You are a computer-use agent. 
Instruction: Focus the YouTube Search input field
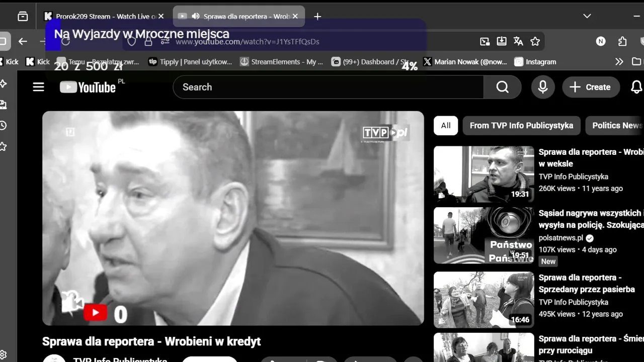pyautogui.click(x=329, y=87)
